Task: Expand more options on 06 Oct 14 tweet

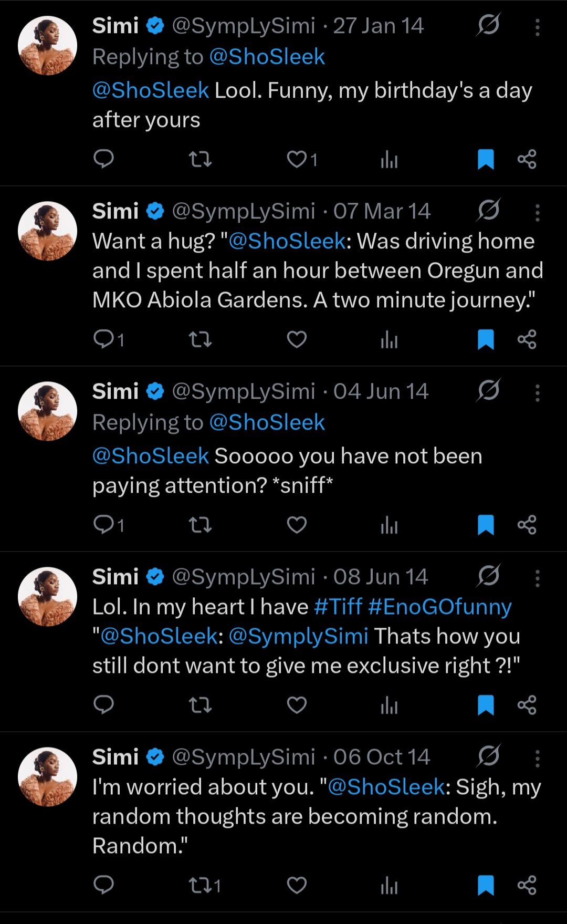Action: 537,759
